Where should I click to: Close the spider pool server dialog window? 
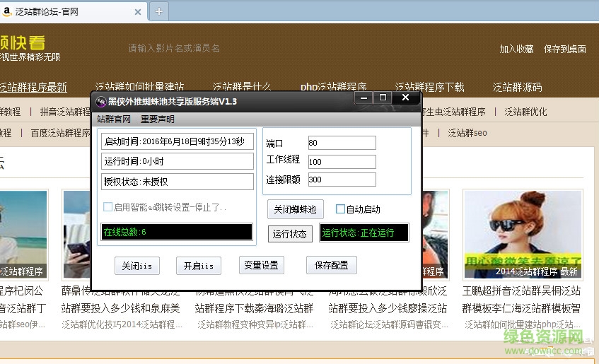pyautogui.click(x=405, y=98)
